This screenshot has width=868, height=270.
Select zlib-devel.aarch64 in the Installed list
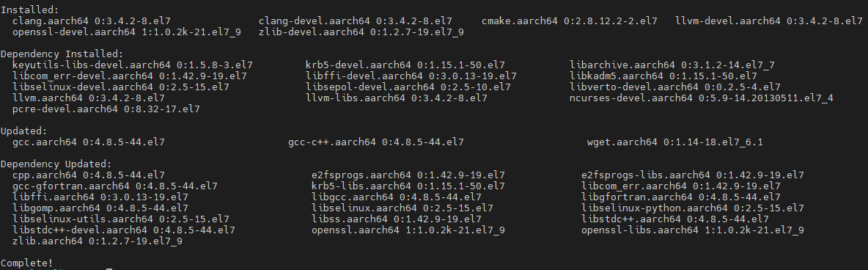click(x=361, y=32)
